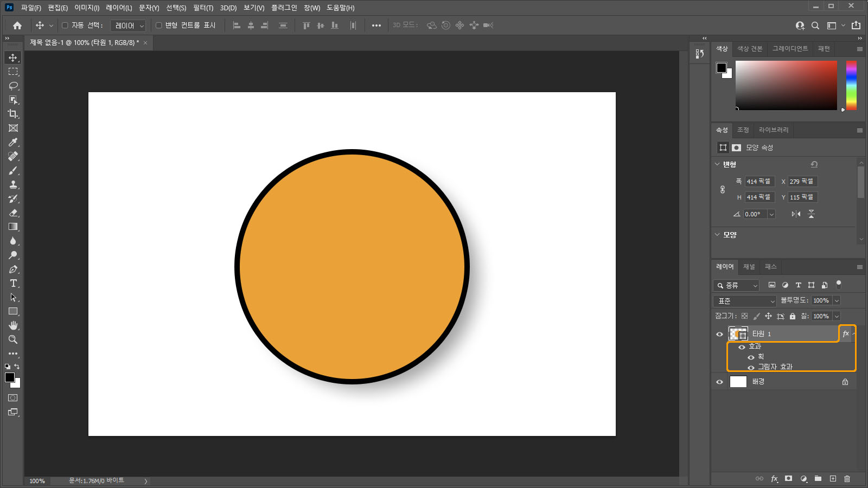Pick a color in the color field
Screen dimensions: 868x488
[786, 85]
